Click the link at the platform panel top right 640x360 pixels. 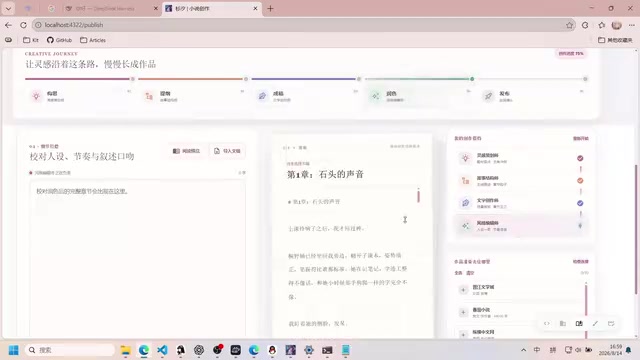point(580,261)
